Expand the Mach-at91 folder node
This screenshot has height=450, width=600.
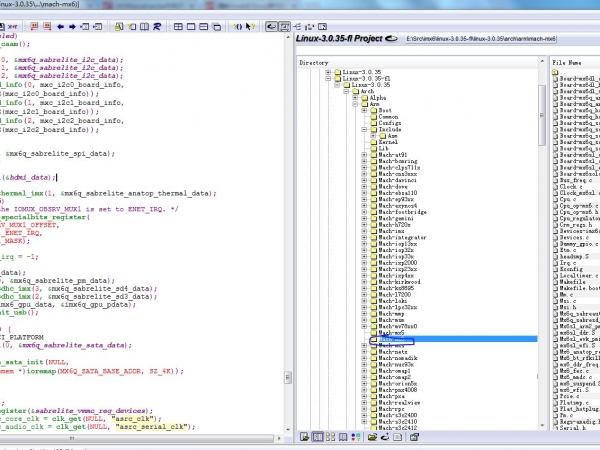point(364,155)
